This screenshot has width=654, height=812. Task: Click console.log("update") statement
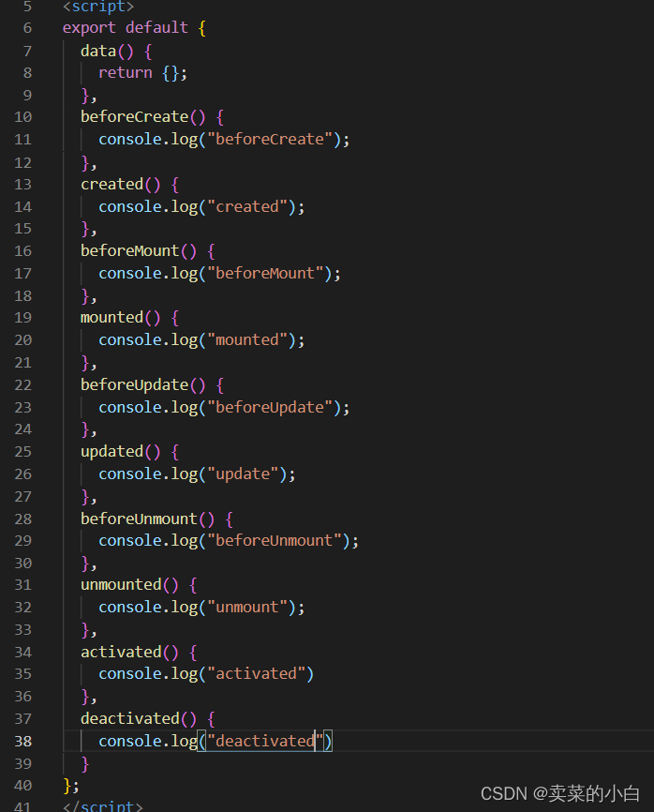197,474
